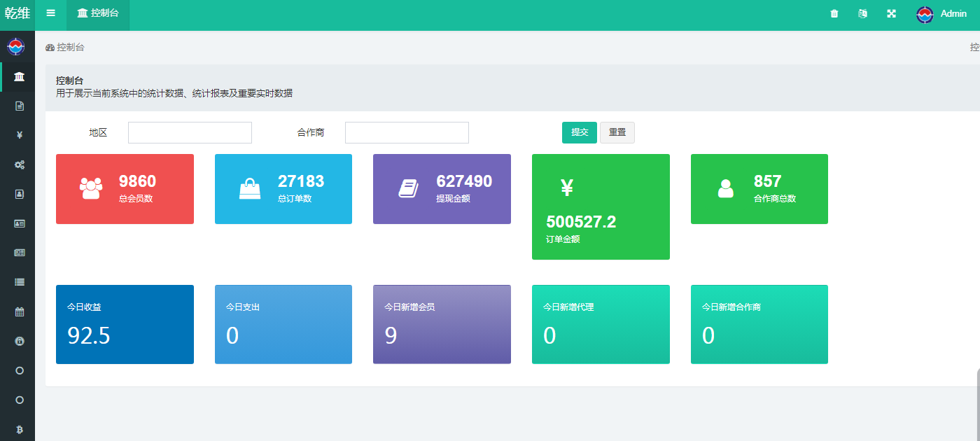Open the language translation icon

click(x=862, y=14)
